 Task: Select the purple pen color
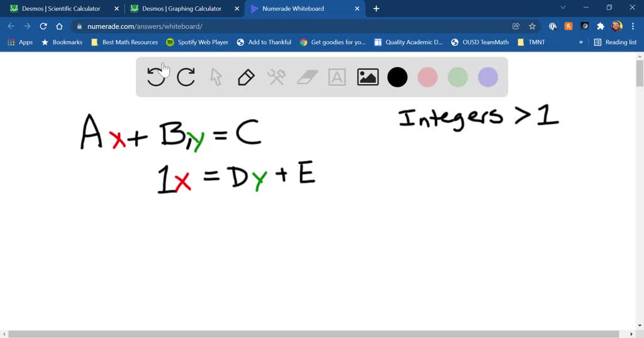pyautogui.click(x=488, y=77)
